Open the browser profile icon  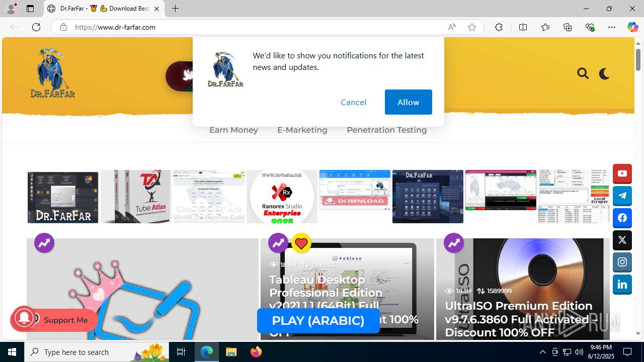tap(11, 9)
